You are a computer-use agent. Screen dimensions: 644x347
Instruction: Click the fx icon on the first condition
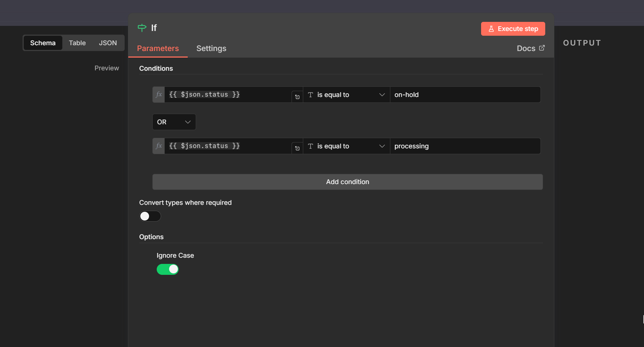pos(159,94)
